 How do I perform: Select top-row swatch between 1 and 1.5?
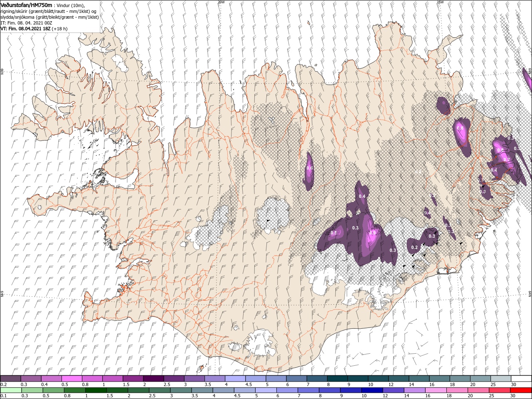coord(113,378)
